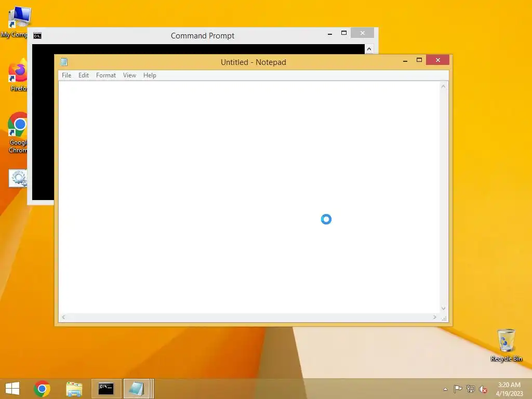Open the File menu in Notepad

click(66, 75)
